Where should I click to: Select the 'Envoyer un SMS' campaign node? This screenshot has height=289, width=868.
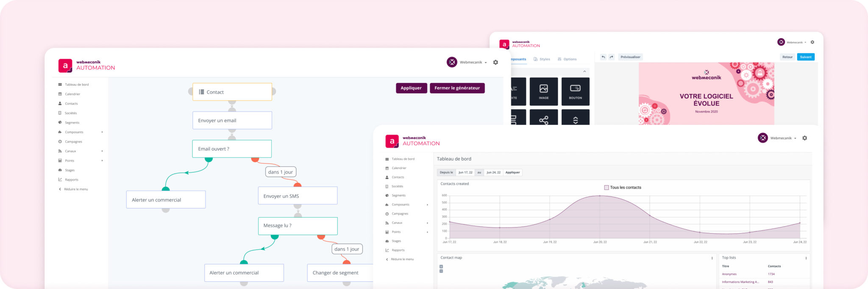pos(298,196)
